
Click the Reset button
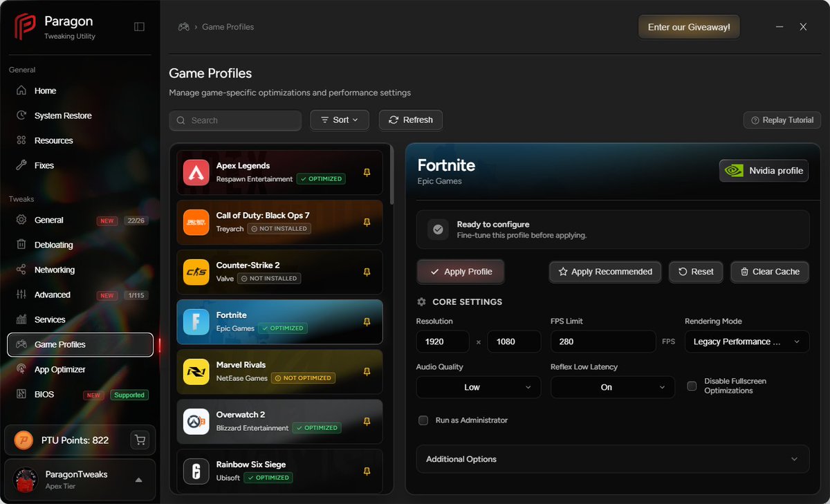[x=696, y=272]
